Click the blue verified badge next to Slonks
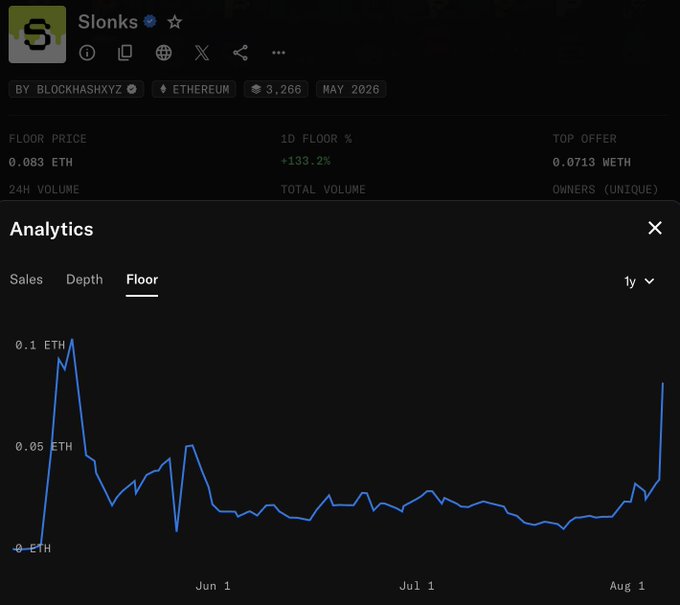Viewport: 680px width, 605px height. (x=150, y=21)
